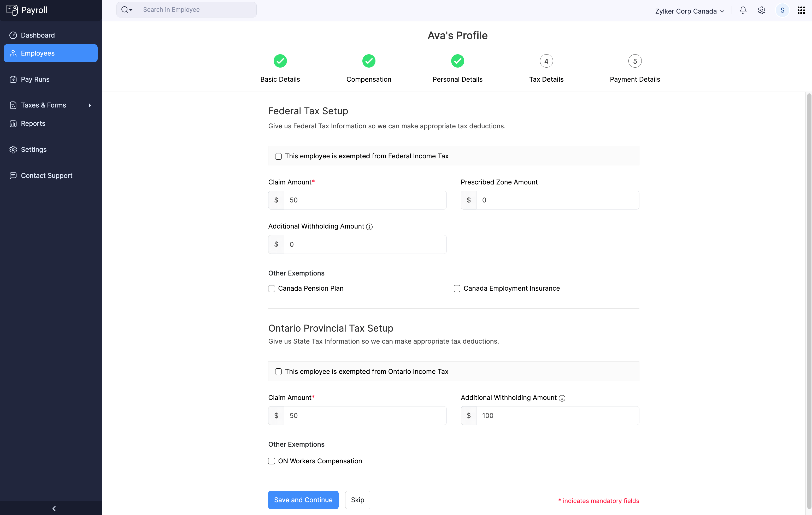
Task: Click the Federal Additional Withholding info icon
Action: click(x=369, y=227)
